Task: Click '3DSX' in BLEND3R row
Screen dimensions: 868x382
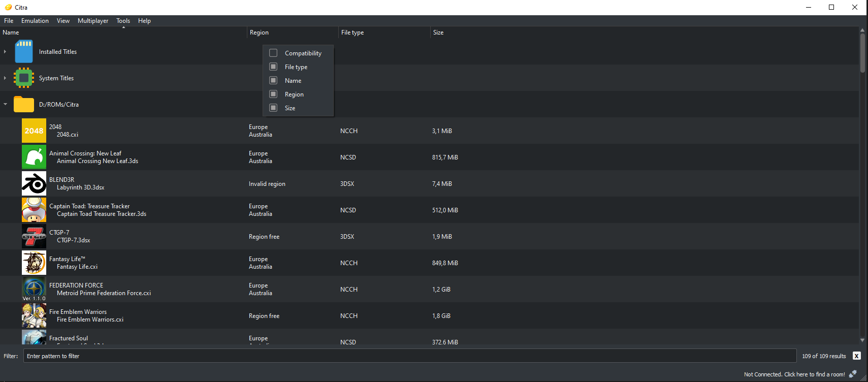Action: coord(347,184)
